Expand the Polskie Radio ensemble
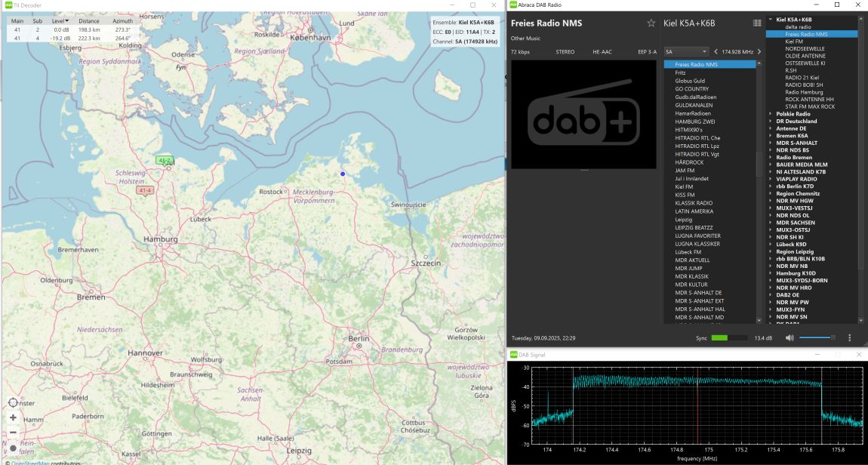This screenshot has height=465, width=868. (771, 114)
